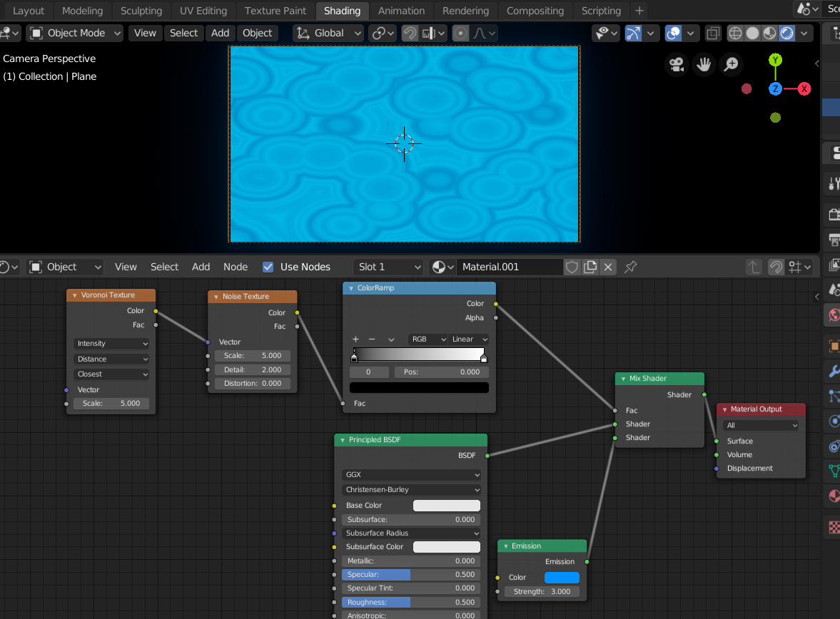Collapse the Mix Shader node
Screen dimensions: 840x619
coord(623,379)
